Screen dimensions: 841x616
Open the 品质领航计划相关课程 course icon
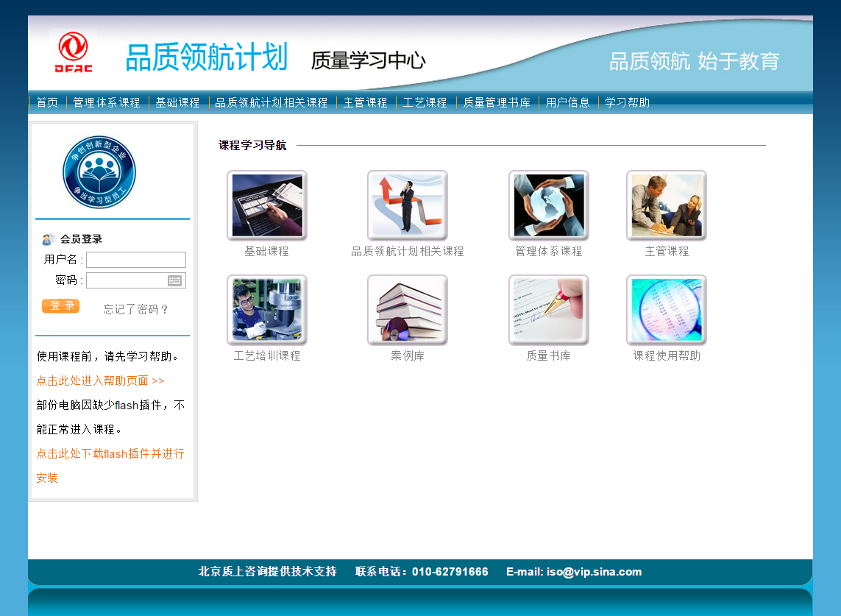(407, 205)
